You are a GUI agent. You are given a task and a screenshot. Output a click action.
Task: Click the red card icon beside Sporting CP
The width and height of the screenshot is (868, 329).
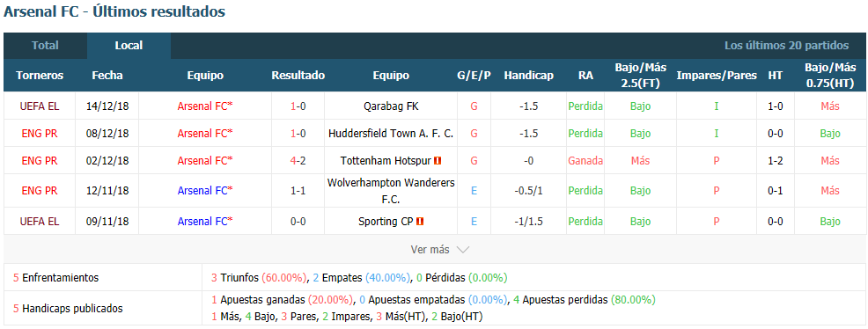(x=420, y=222)
